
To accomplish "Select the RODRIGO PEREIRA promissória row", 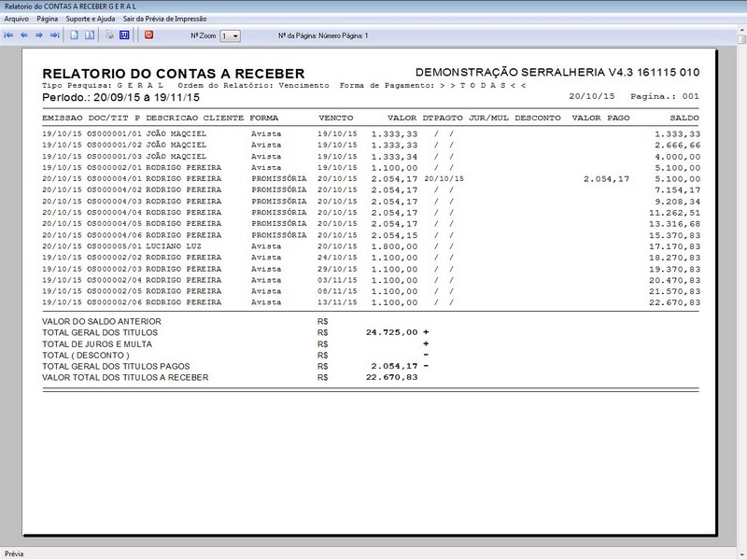I will 280,176.
